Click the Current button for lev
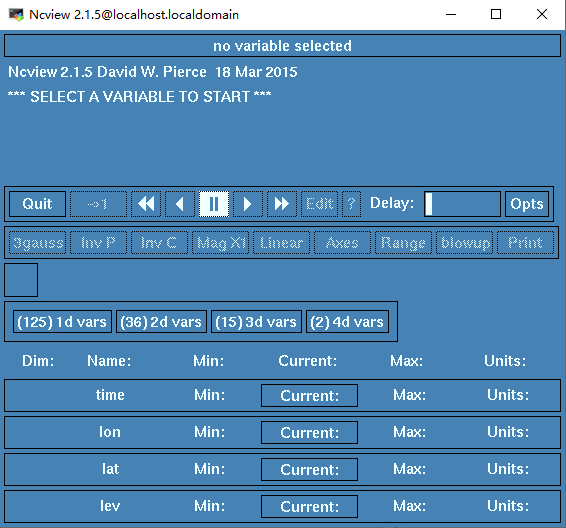566x528 pixels. (x=309, y=506)
